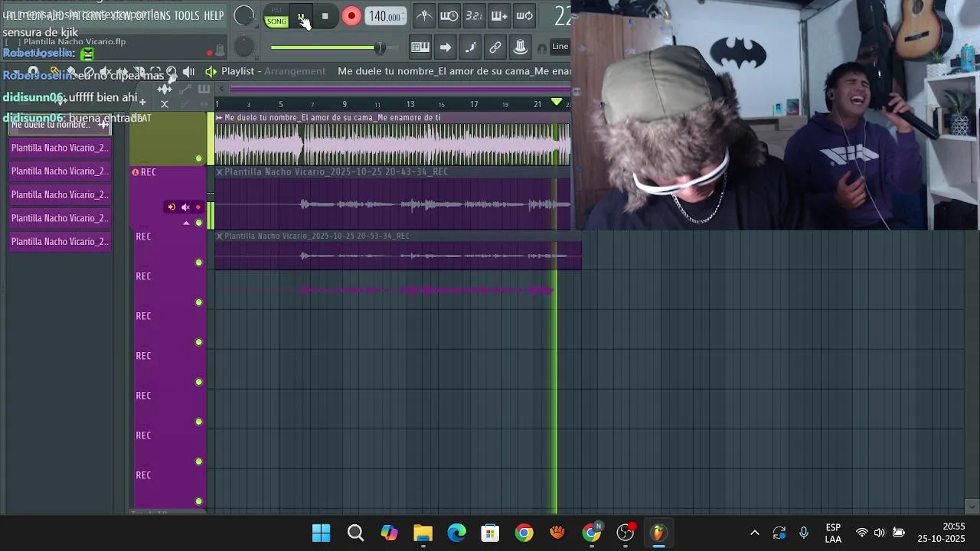The image size is (980, 551).
Task: Pause playback with the transport play/pause button
Action: click(x=302, y=16)
